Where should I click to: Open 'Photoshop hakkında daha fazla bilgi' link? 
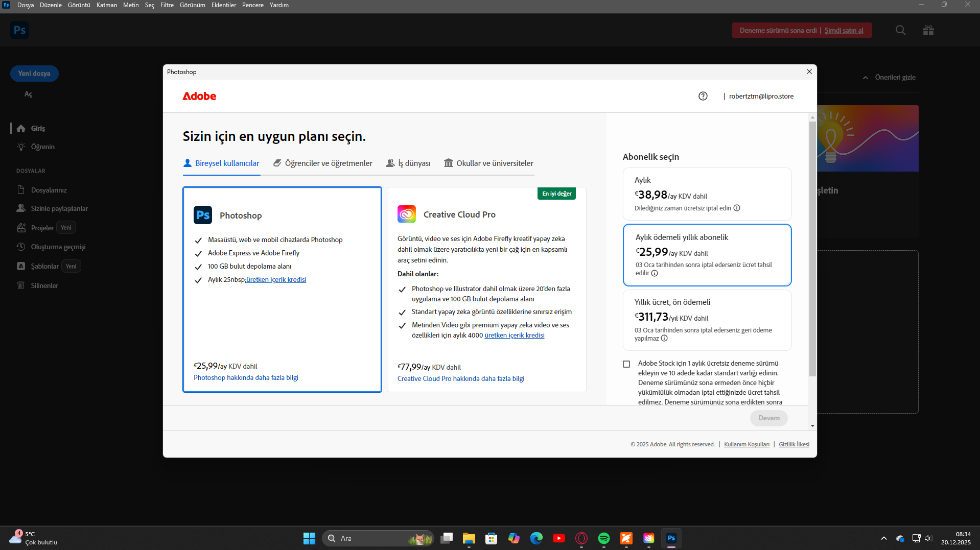(246, 378)
